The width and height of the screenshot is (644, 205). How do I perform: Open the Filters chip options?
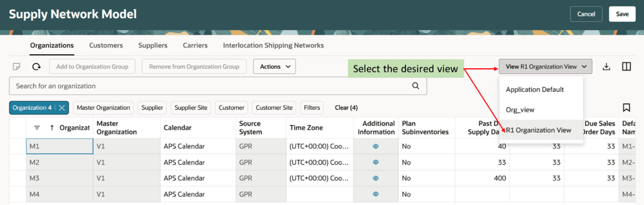click(x=312, y=108)
